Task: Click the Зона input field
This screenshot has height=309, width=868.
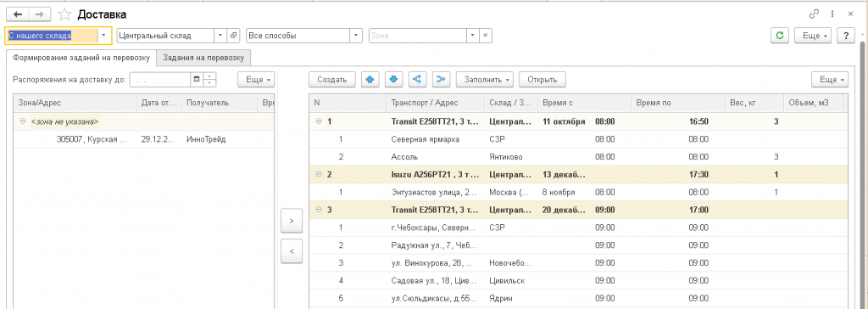Action: (417, 36)
